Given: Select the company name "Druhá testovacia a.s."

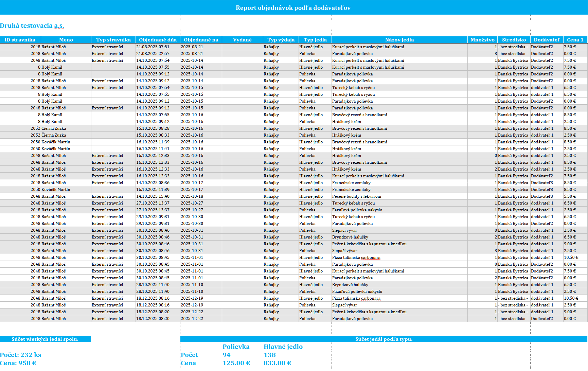Looking at the screenshot, I should coord(32,26).
